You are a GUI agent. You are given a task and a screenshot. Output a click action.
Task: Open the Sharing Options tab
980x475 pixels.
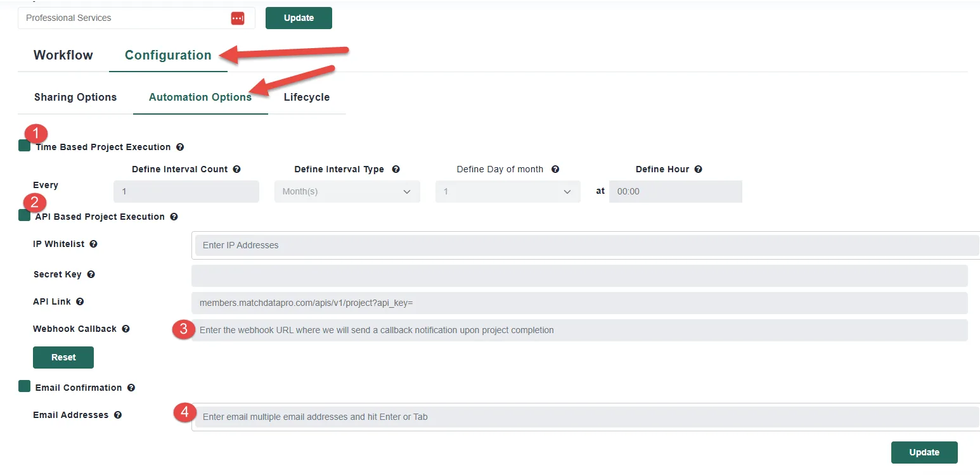tap(75, 97)
